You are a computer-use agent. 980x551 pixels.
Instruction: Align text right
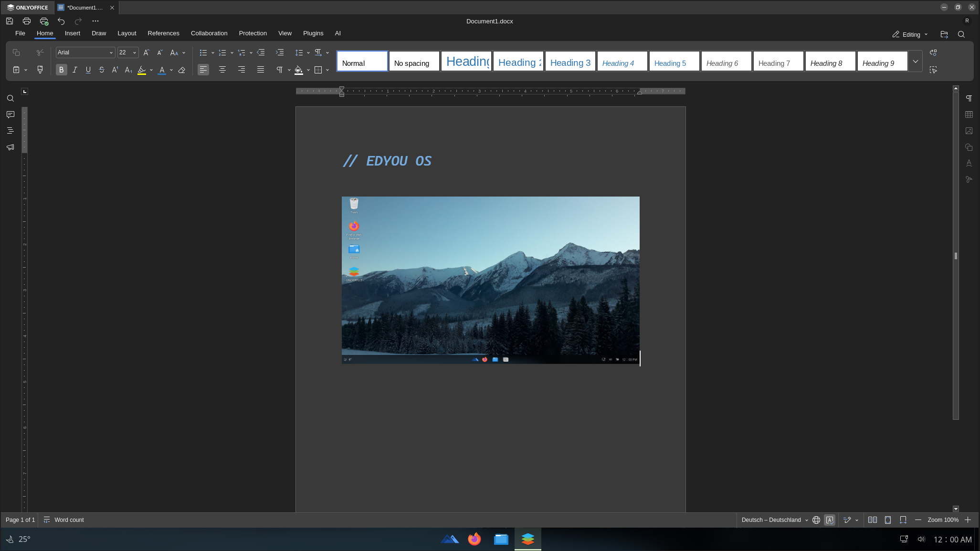pos(242,70)
